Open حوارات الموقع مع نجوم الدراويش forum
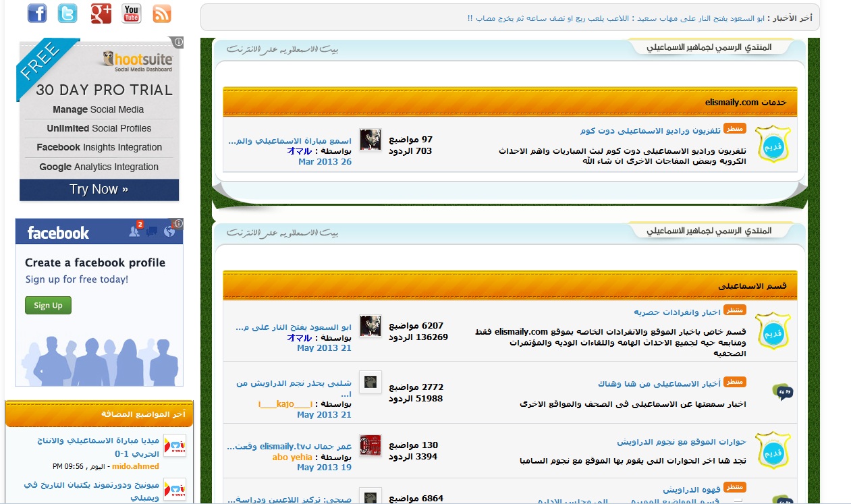Viewport: 851px width, 504px height. click(x=681, y=442)
